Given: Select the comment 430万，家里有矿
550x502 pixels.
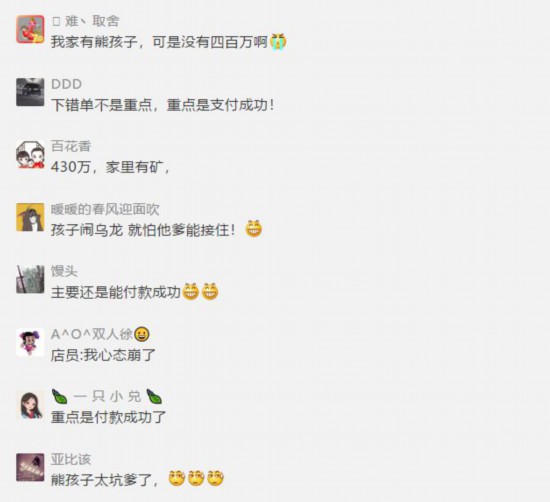Looking at the screenshot, I should (x=111, y=167).
